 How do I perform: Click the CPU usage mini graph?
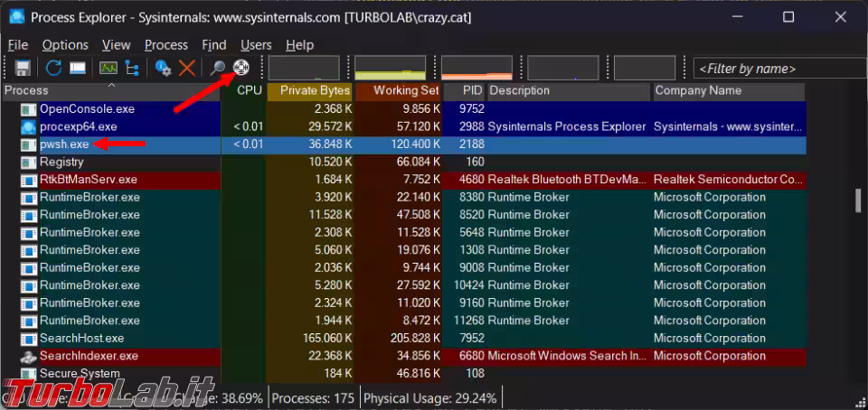pos(304,68)
